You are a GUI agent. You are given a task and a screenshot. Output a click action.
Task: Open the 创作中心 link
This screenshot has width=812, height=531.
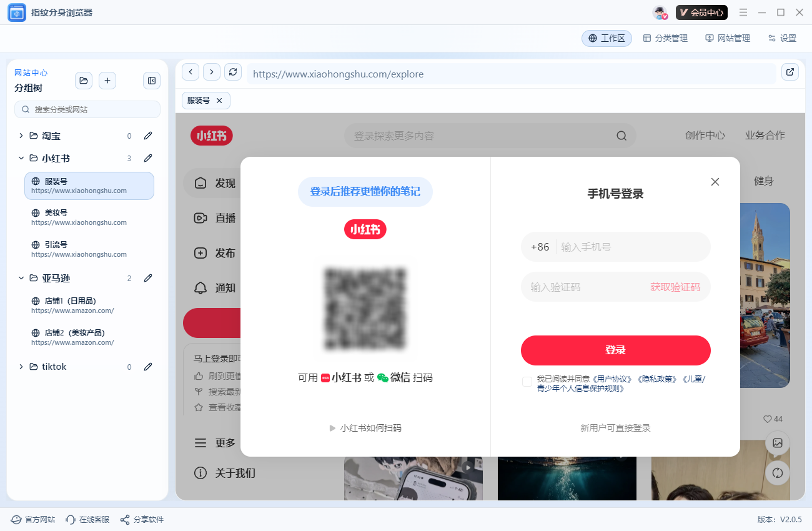pos(705,135)
